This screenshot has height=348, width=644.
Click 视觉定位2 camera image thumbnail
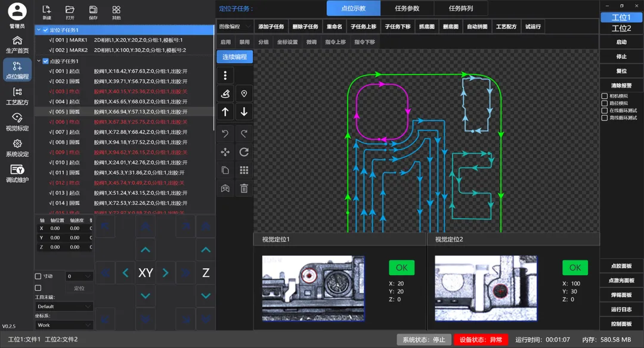click(486, 288)
